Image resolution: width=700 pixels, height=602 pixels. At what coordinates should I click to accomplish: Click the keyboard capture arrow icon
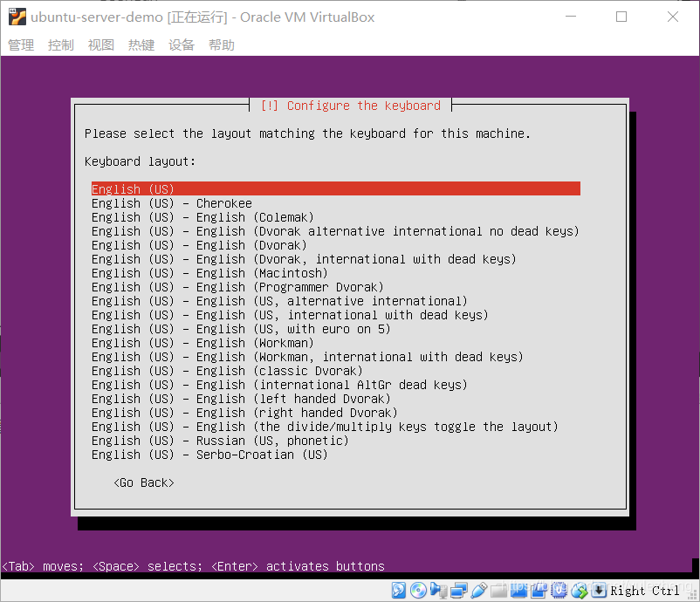pyautogui.click(x=599, y=591)
